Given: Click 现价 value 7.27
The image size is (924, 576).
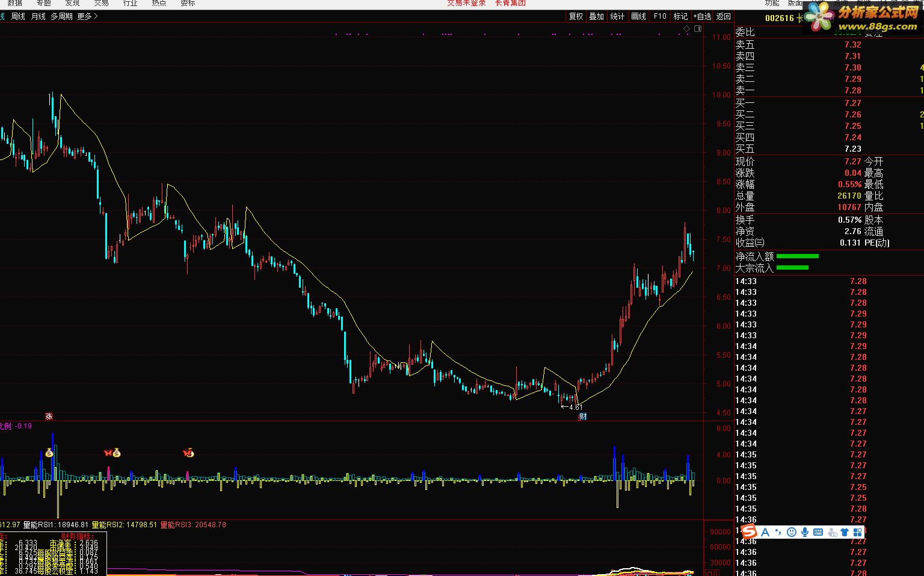Looking at the screenshot, I should click(852, 161).
